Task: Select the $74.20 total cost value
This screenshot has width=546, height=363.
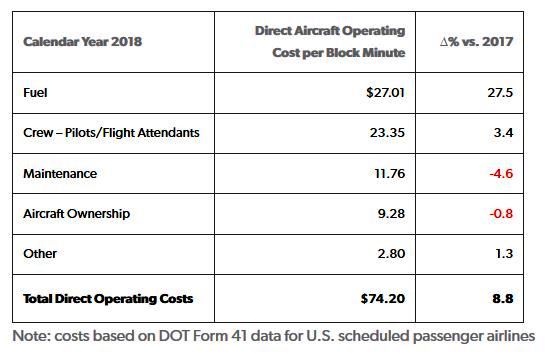Action: [383, 299]
